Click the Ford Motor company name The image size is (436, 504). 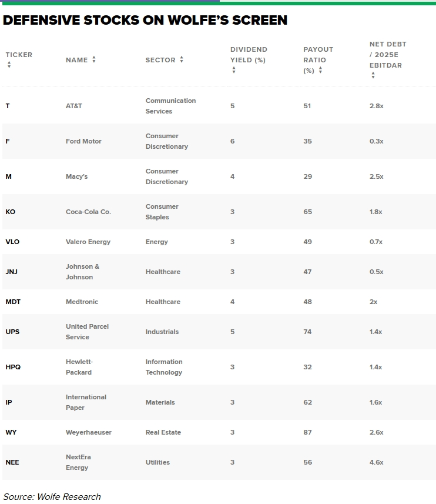tap(83, 141)
